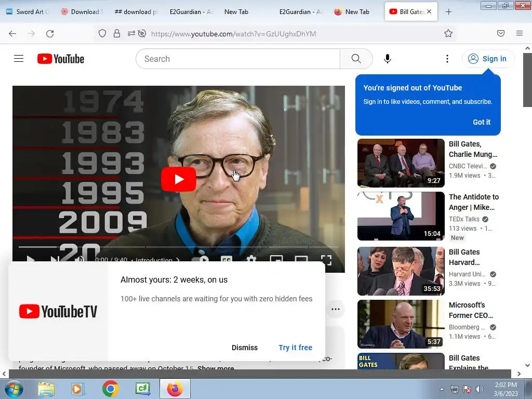The image size is (532, 399).
Task: Click the volume speaker tray icon
Action: tap(480, 389)
